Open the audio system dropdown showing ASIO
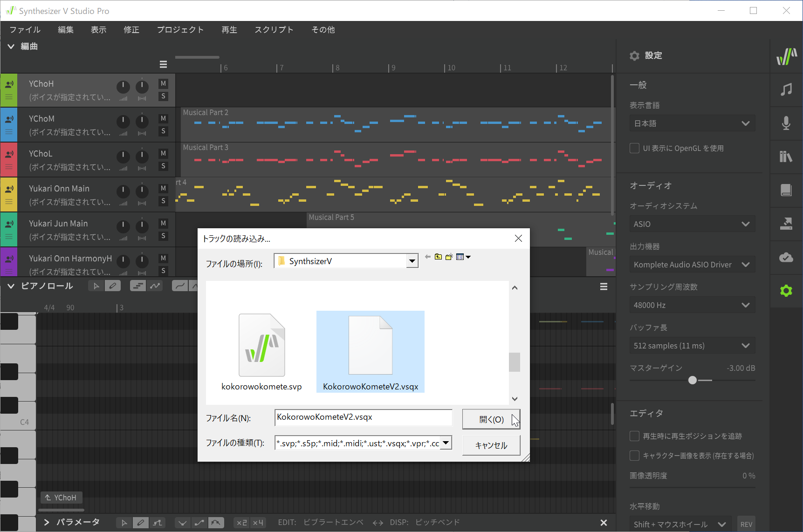 (x=692, y=224)
